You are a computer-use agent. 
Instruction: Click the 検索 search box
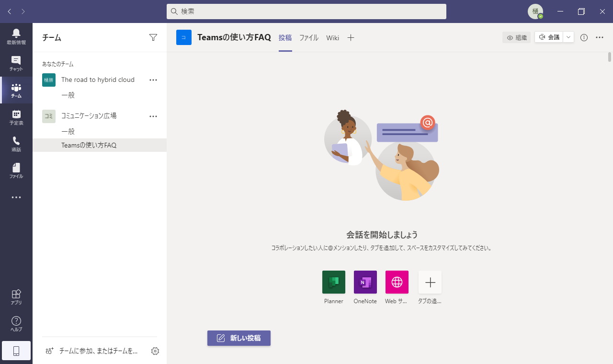(x=306, y=11)
